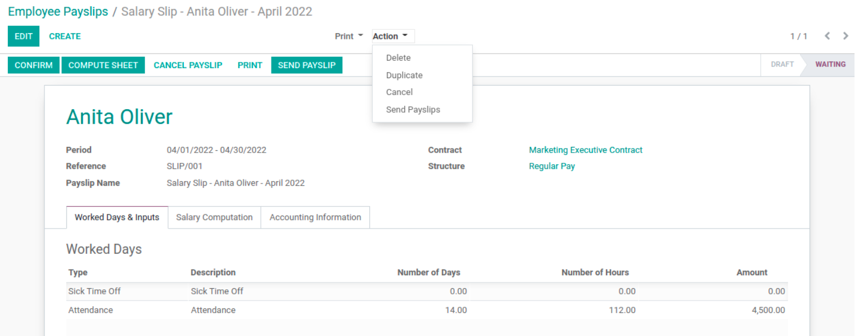Screen dimensions: 868x336
Task: Click the Print button in status bar
Action: [x=250, y=65]
